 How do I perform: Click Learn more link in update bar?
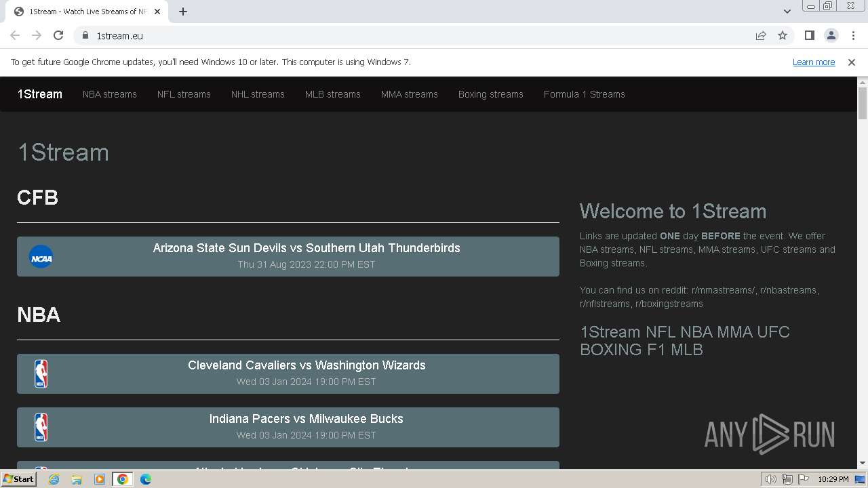(x=814, y=62)
